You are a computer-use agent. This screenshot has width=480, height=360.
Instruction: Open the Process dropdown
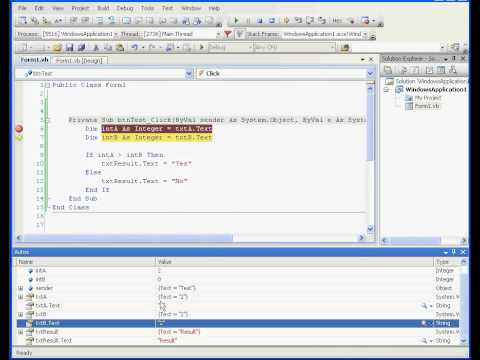(116, 34)
